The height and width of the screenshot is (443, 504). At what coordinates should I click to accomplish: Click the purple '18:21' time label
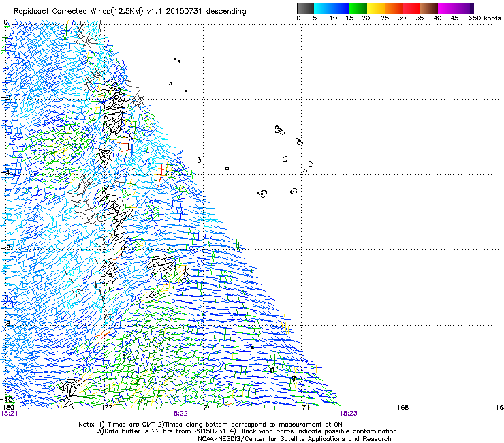(9, 414)
